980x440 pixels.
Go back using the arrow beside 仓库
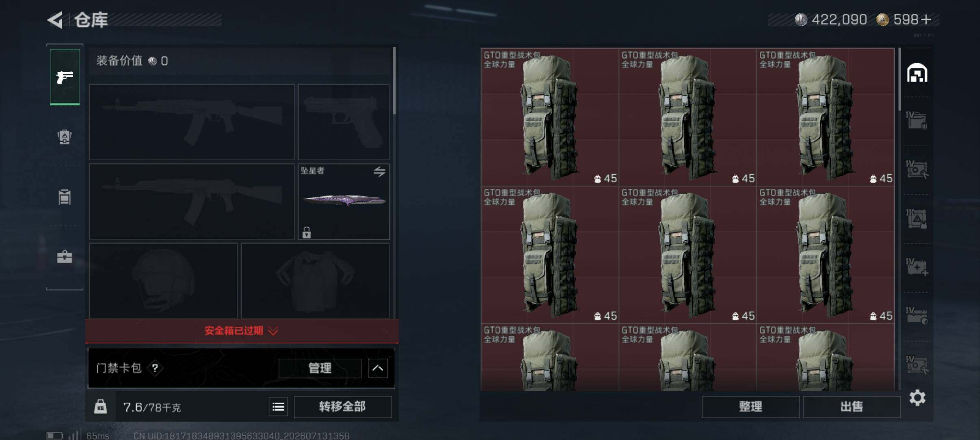(55, 19)
